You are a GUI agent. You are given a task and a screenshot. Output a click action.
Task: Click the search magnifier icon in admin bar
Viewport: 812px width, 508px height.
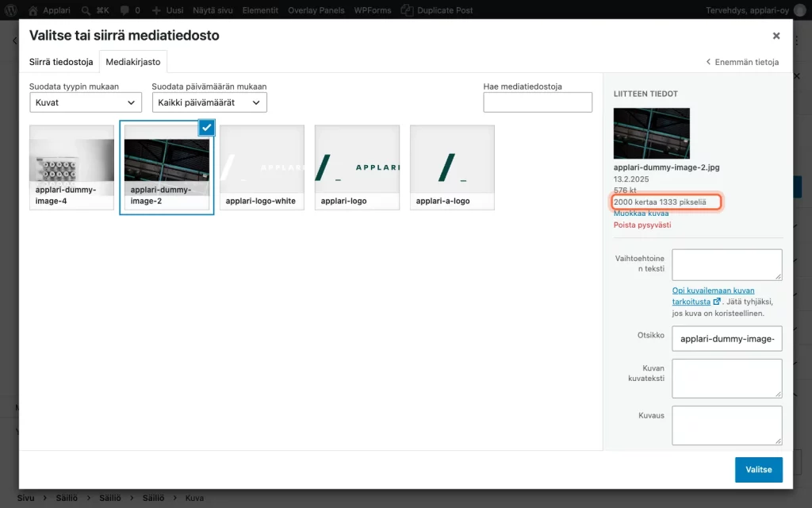pyautogui.click(x=86, y=10)
